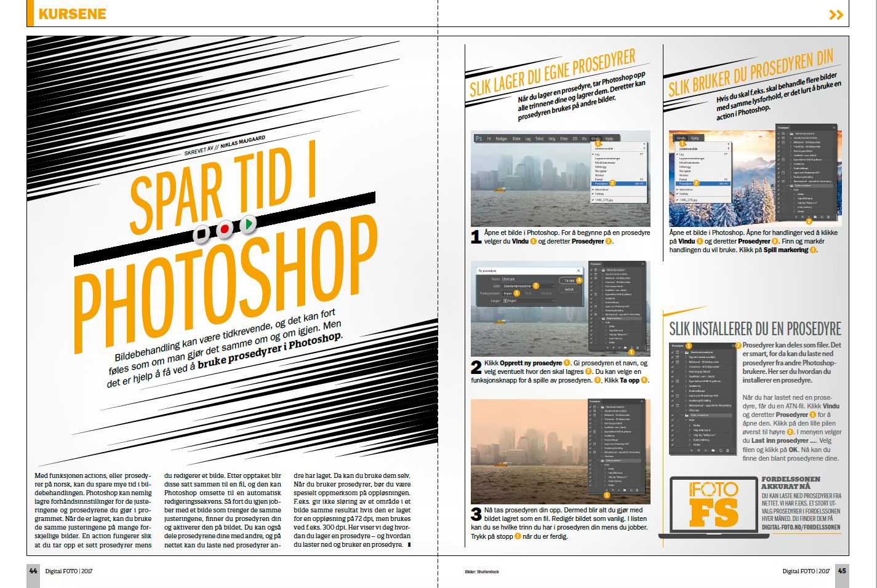
Task: Open the Farge dropdown in Ny prosedyre dialog
Action: (527, 301)
